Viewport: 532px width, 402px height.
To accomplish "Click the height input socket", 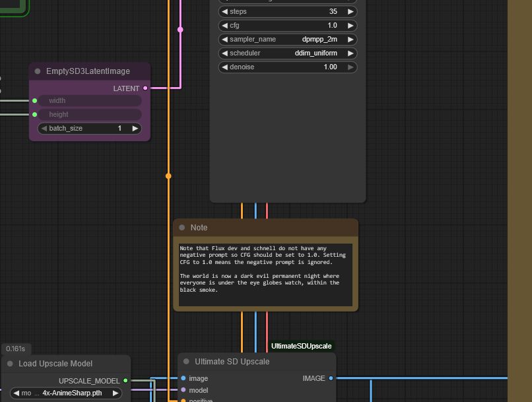I will pos(34,114).
